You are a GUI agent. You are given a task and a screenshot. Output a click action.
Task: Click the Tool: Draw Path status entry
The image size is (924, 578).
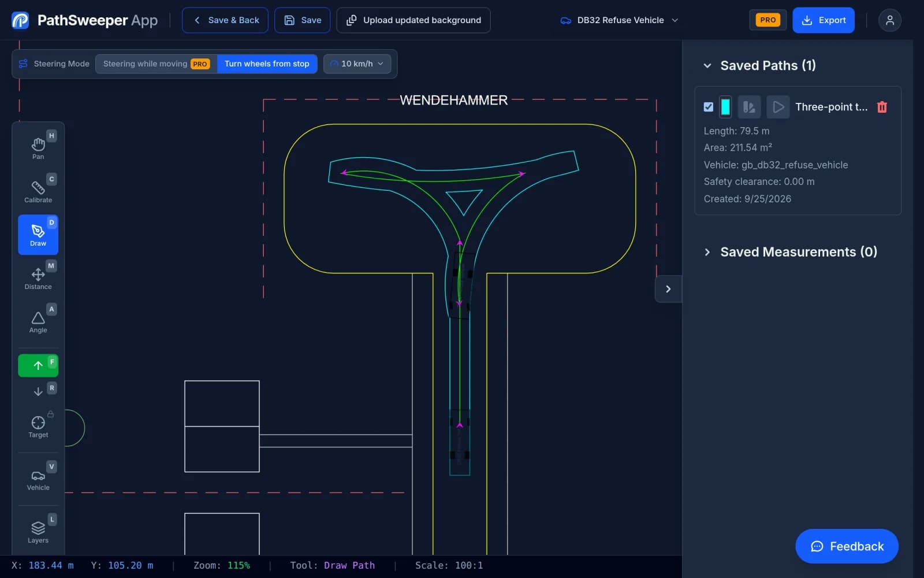[x=332, y=565]
